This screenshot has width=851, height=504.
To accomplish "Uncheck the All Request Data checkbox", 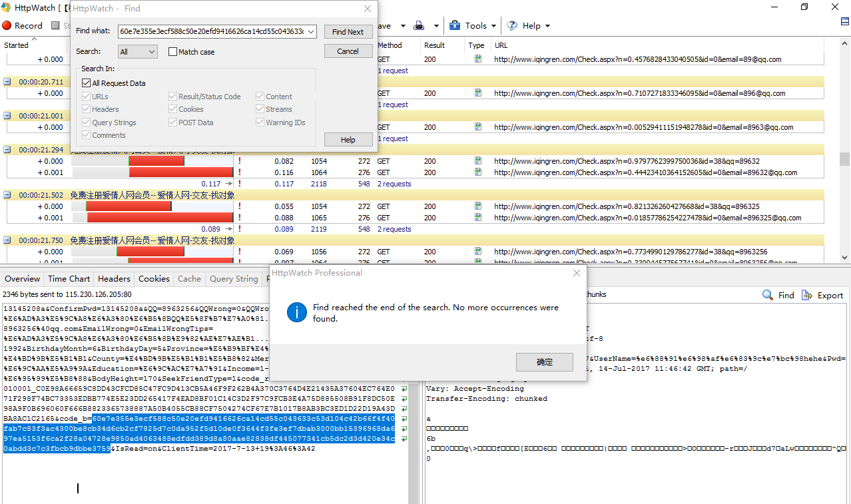I will [86, 83].
